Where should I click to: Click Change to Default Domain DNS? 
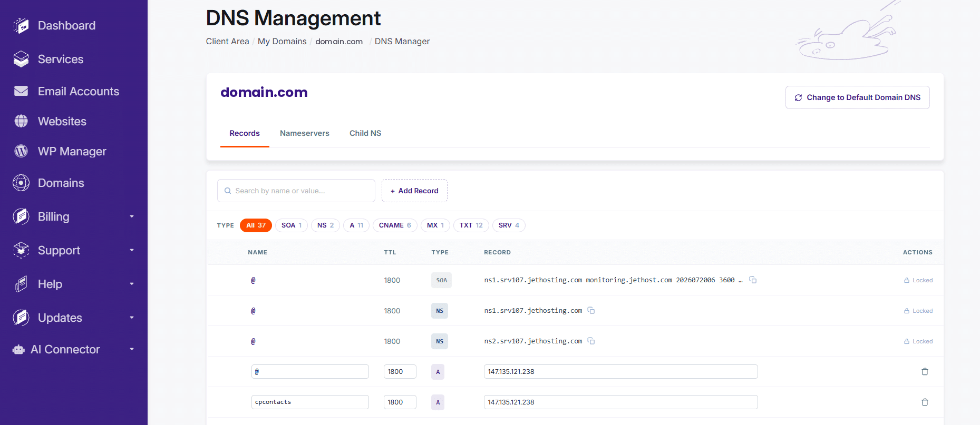[857, 97]
